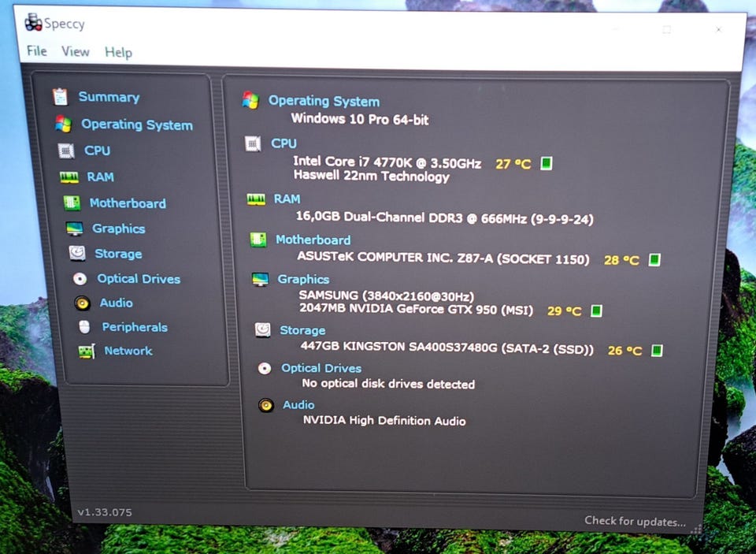Click the storage temperature 26 °C value
Viewport: 756px width, 554px height.
[624, 351]
